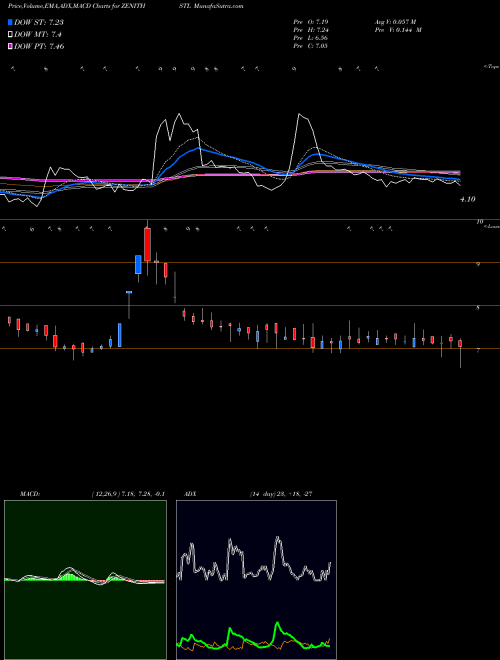
Task: Click the price axis label '9'
Action: pyautogui.click(x=478, y=265)
